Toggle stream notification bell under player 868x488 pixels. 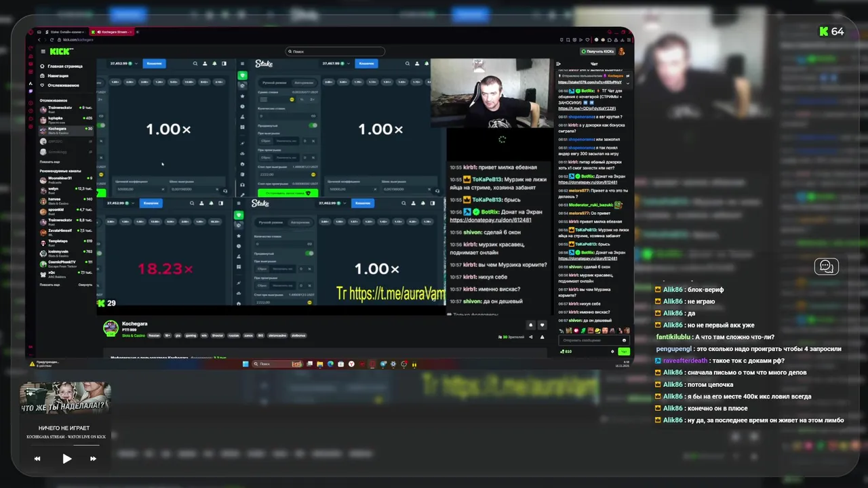point(531,325)
